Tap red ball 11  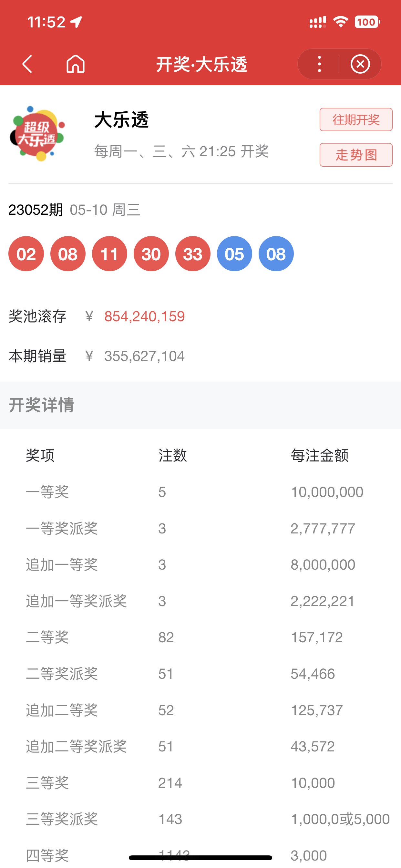coord(109,254)
